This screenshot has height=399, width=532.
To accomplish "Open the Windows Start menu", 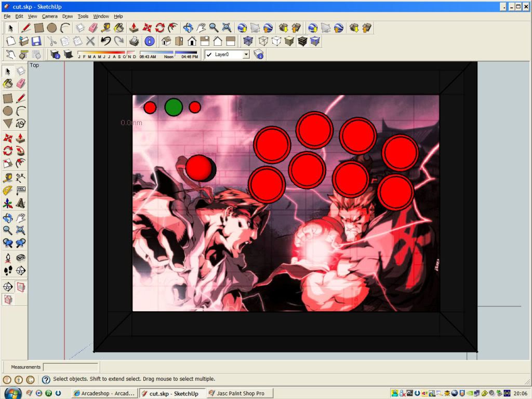I will pos(12,393).
